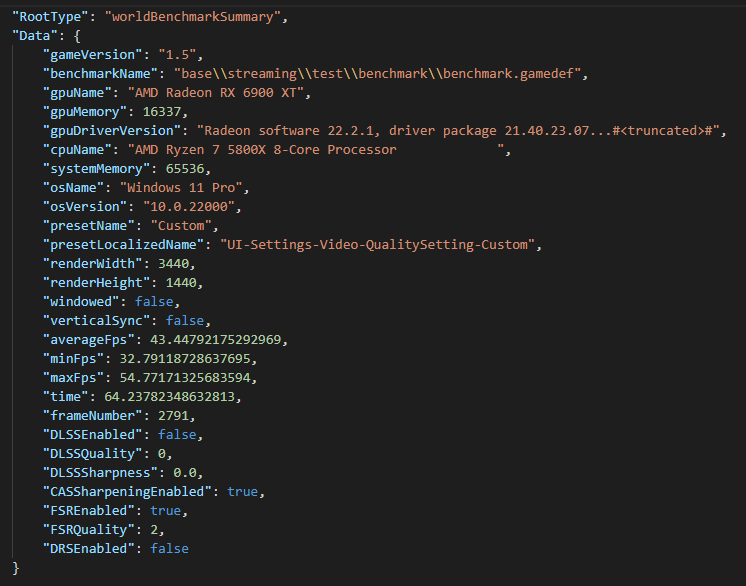This screenshot has width=746, height=586.
Task: Select the UI-Settings-Video-QualitySetting-Custom string
Action: pos(377,245)
